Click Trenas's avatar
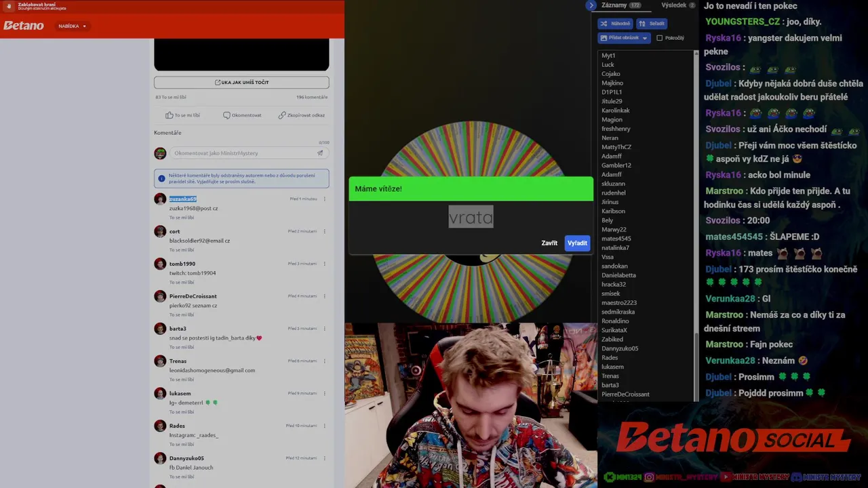This screenshot has width=868, height=488. coord(160,361)
